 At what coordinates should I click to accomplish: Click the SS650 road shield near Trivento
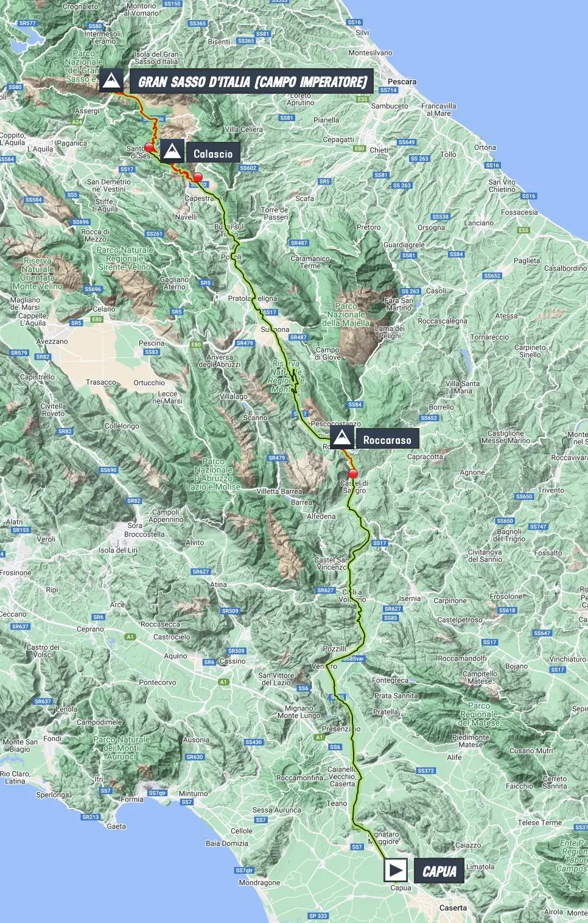(x=524, y=497)
